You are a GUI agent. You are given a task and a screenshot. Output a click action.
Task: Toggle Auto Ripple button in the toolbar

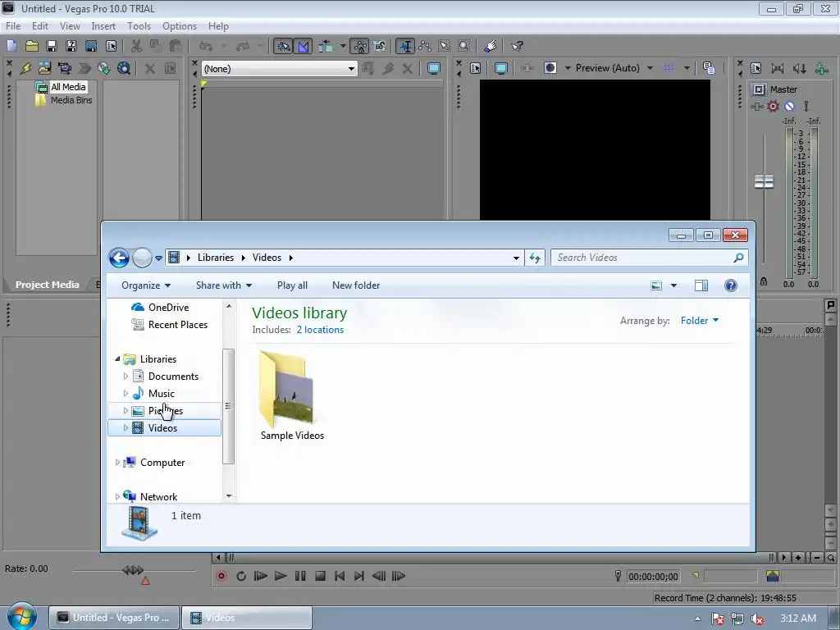tap(326, 46)
